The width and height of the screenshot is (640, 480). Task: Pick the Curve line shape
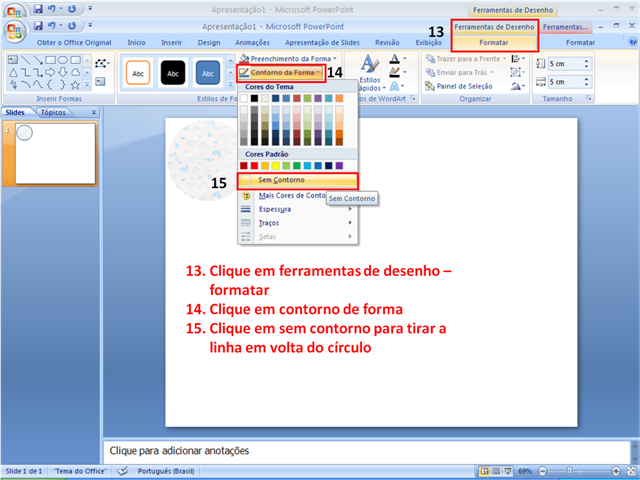[x=38, y=85]
